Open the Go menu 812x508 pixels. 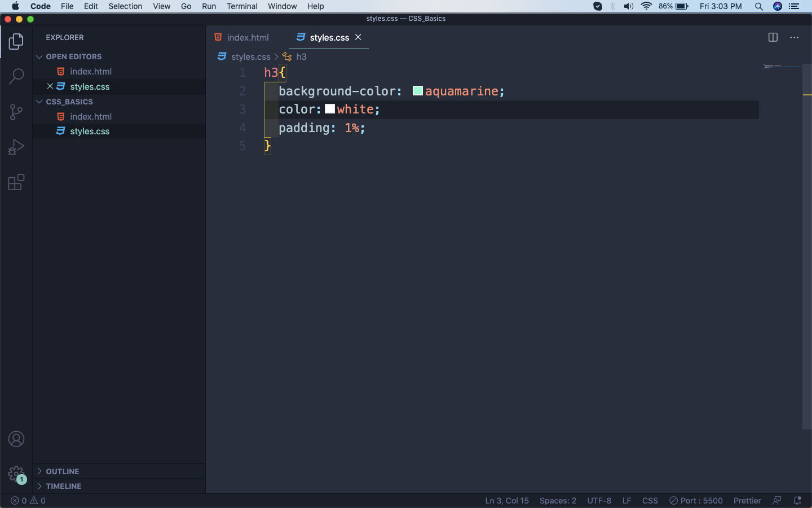click(x=186, y=6)
